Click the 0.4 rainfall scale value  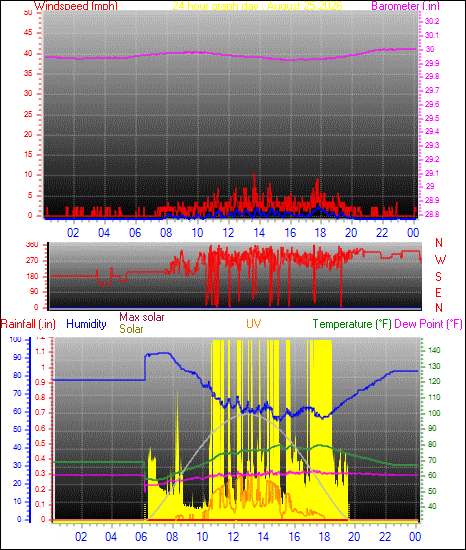[40, 458]
